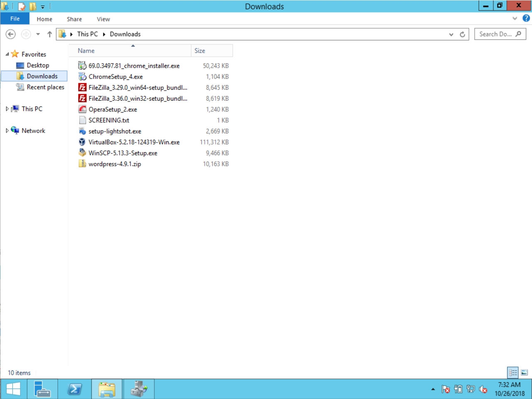Image resolution: width=532 pixels, height=399 pixels.
Task: Expand the ribbon with the chevron
Action: tap(515, 18)
